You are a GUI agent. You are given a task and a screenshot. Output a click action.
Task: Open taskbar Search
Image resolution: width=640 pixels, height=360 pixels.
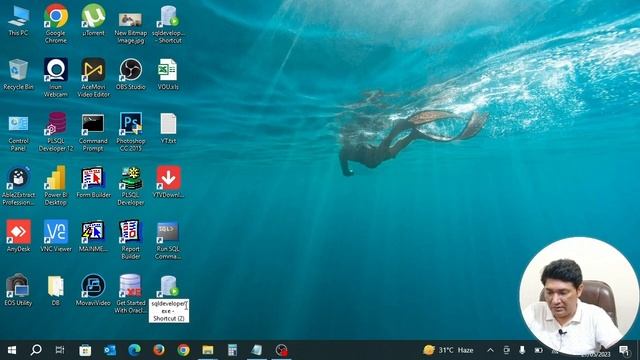pos(36,350)
